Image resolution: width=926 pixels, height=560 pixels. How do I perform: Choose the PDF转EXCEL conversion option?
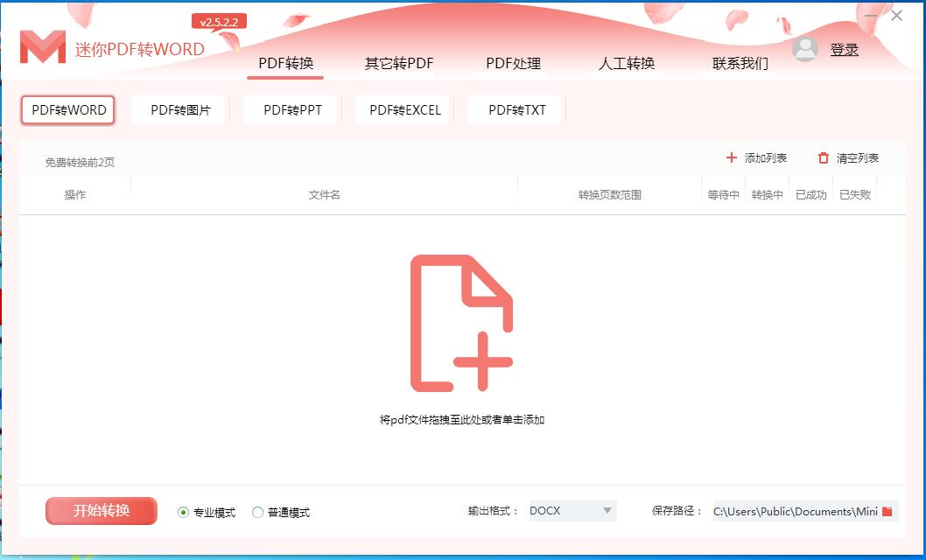pos(402,109)
